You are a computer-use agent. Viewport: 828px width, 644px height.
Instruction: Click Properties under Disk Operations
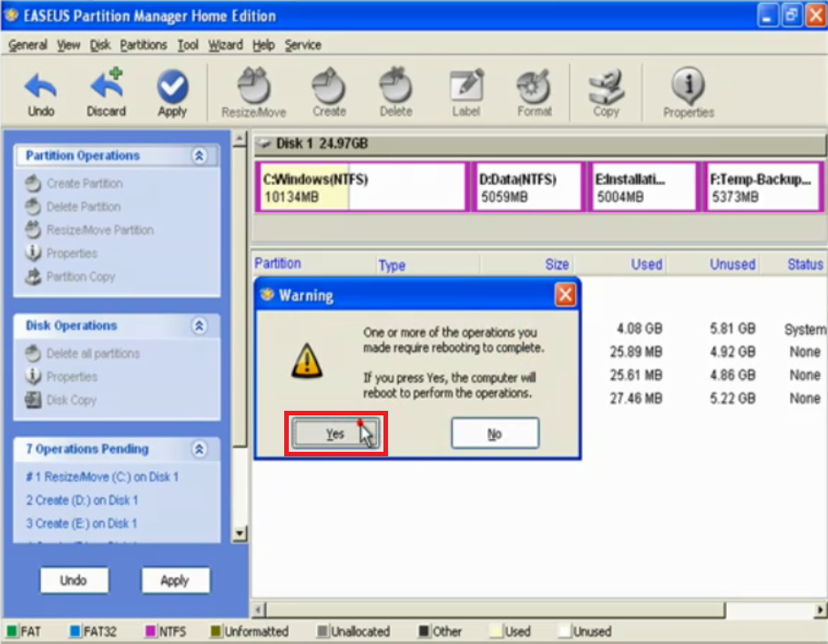coord(72,377)
